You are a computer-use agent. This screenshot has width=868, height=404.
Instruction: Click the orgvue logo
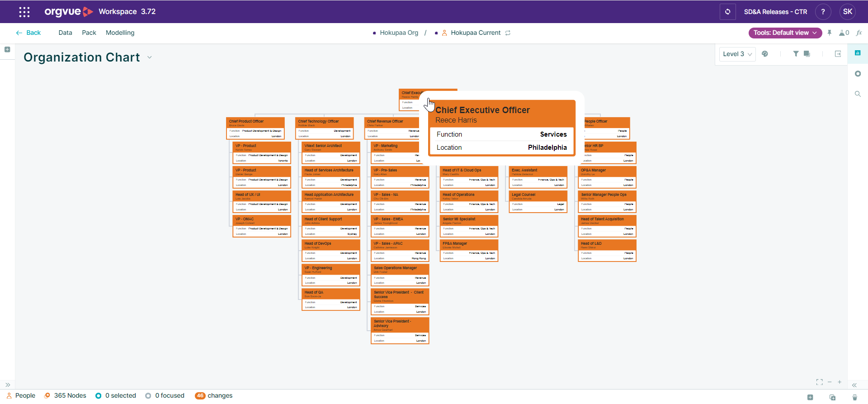68,12
